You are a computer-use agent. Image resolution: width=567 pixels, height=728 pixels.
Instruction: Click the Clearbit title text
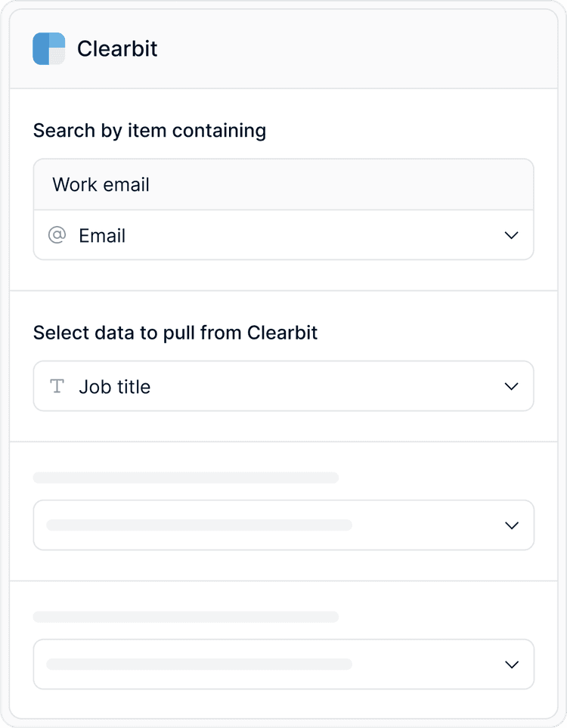point(117,48)
